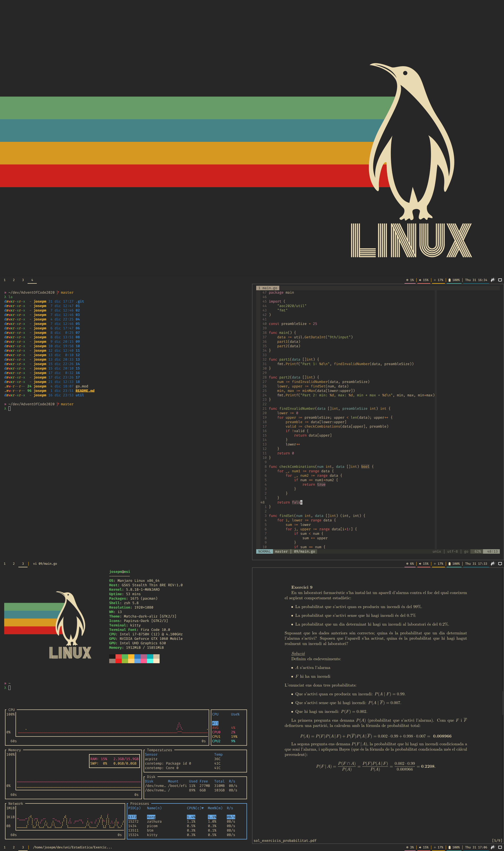The height and width of the screenshot is (851, 504).
Task: Click the speaker icon in the 17:06 status bar
Action: (x=420, y=847)
